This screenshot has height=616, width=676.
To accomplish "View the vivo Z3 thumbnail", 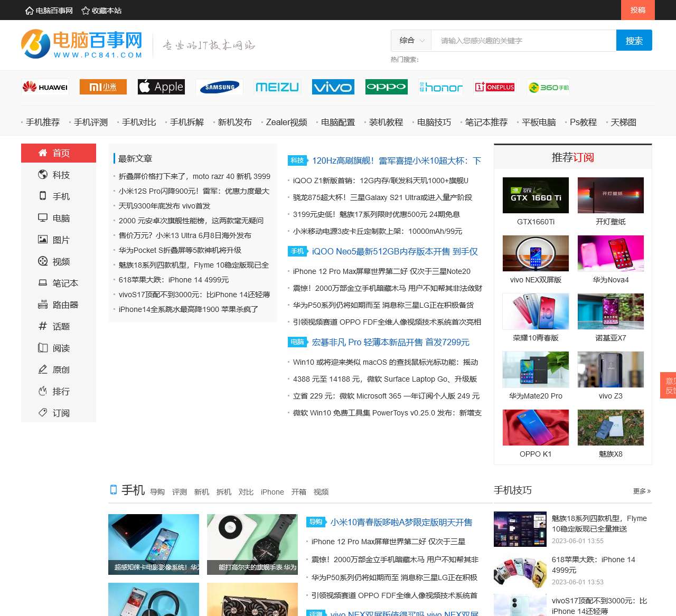I will (x=611, y=369).
